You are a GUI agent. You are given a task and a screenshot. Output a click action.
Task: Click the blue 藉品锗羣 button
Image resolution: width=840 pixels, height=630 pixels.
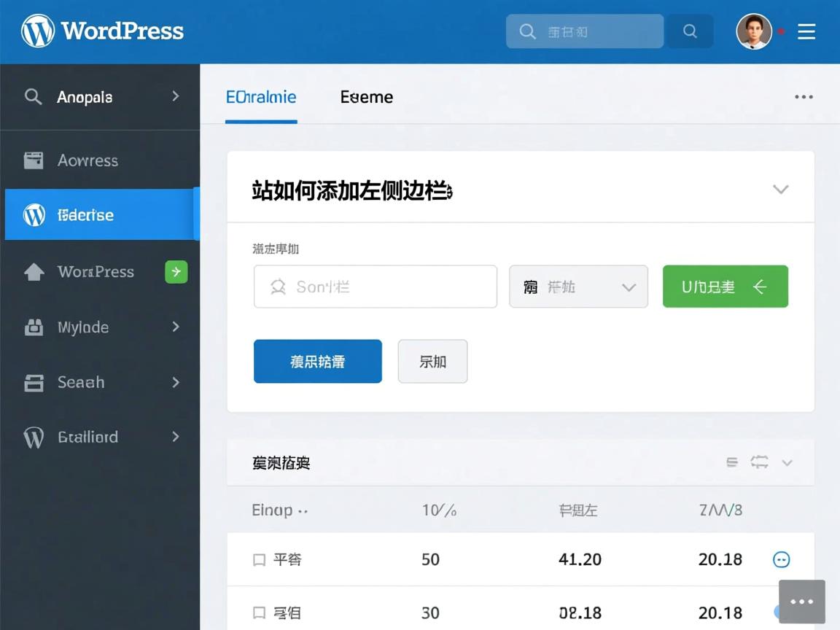click(x=317, y=360)
